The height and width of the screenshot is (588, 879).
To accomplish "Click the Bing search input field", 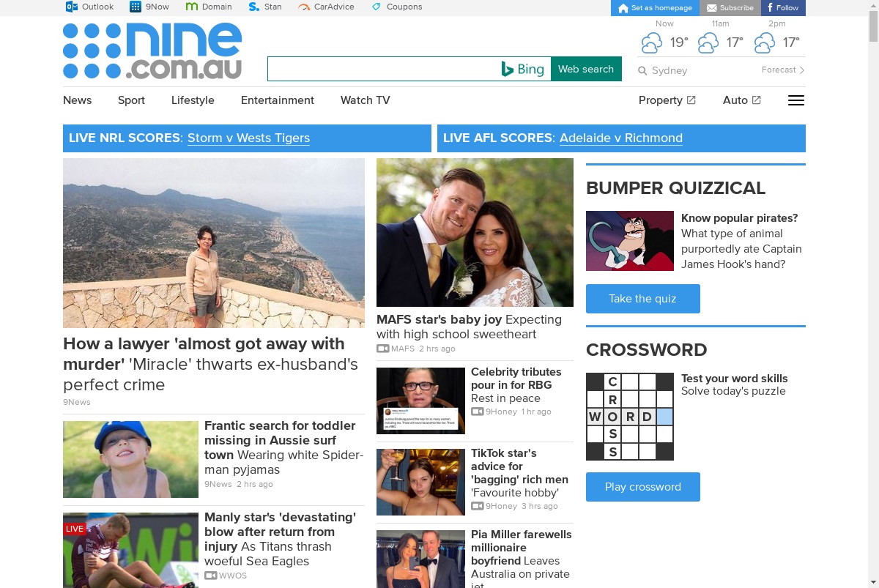I will (x=382, y=69).
